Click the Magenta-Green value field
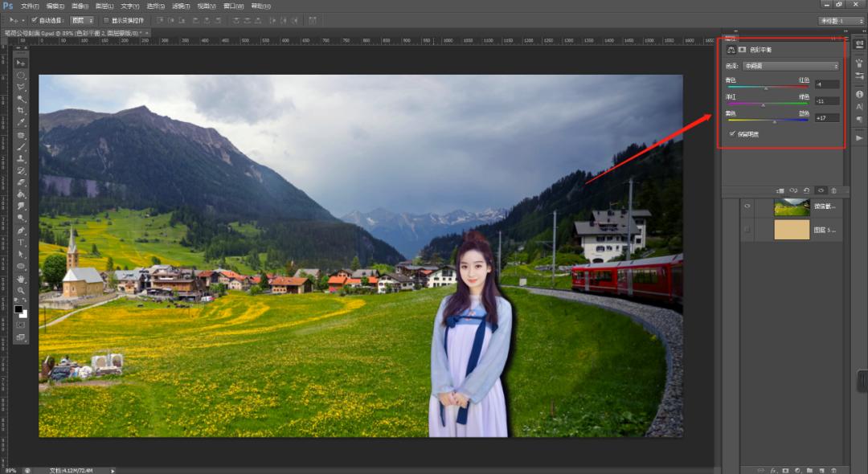Image resolution: width=868 pixels, height=474 pixels. (x=827, y=101)
